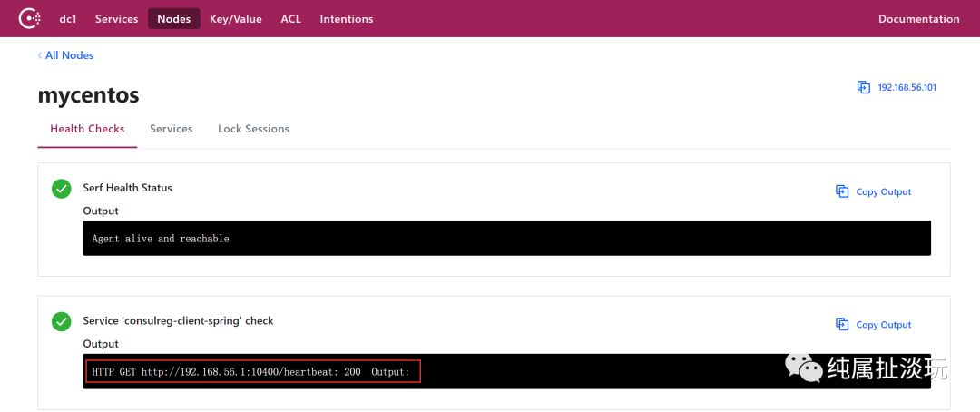Click passing check icon for consulreg-client-spring
This screenshot has width=980, height=412.
[x=62, y=322]
